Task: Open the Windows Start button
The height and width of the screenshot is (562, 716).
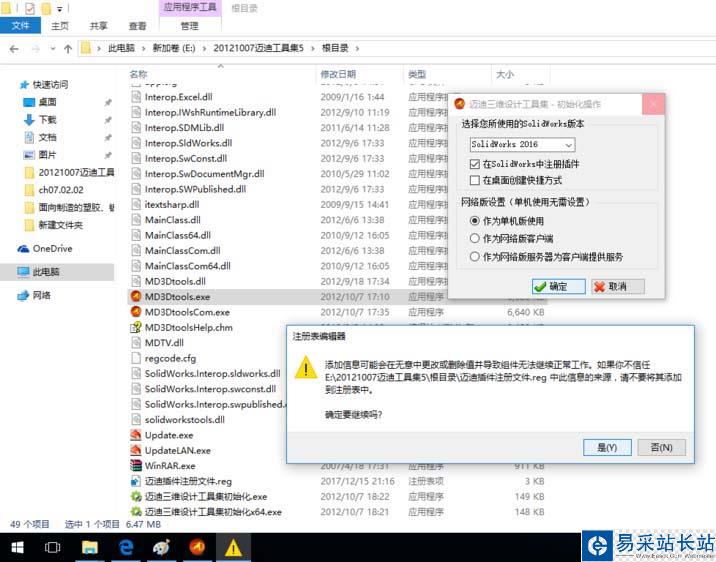Action: (17, 547)
